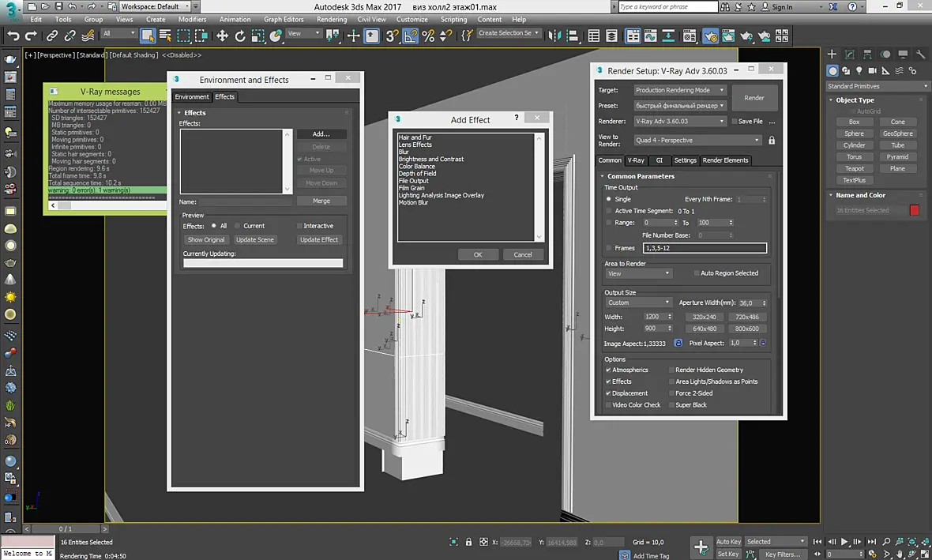Select Depth of Field in effect list

coord(417,174)
